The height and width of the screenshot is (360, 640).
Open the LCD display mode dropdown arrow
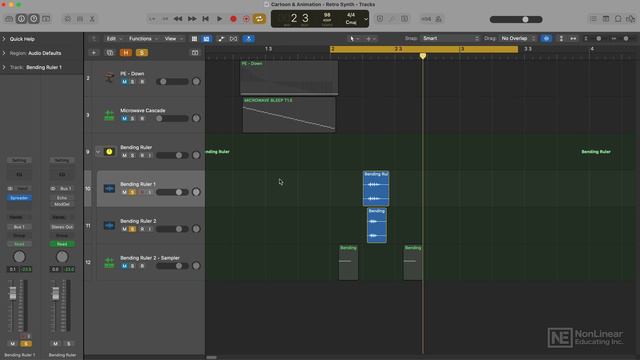point(366,19)
